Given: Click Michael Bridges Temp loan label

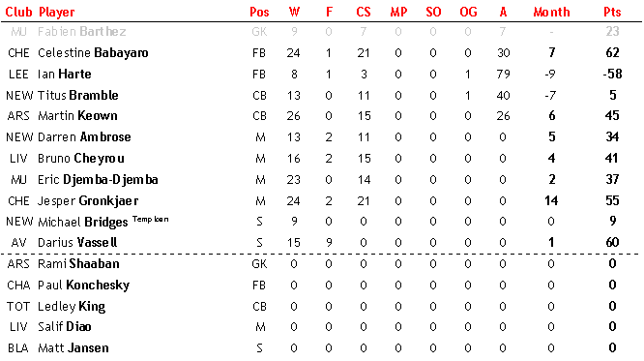Looking at the screenshot, I should click(150, 219).
